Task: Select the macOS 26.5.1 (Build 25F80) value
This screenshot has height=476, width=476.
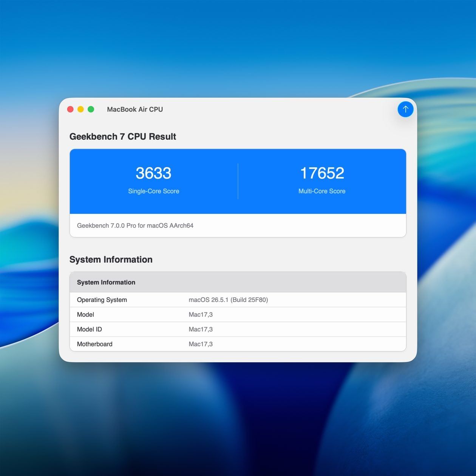Action: click(228, 300)
